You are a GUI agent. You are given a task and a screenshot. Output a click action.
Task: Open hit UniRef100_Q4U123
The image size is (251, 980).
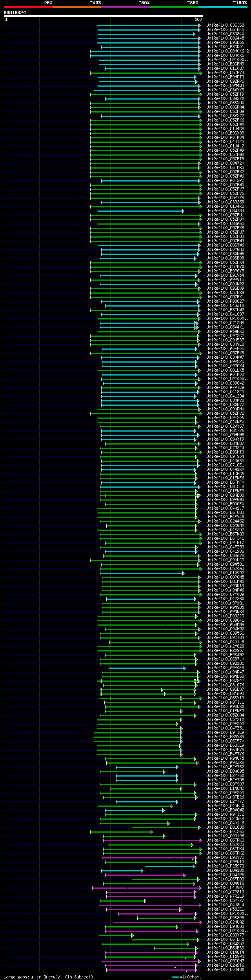225,142
